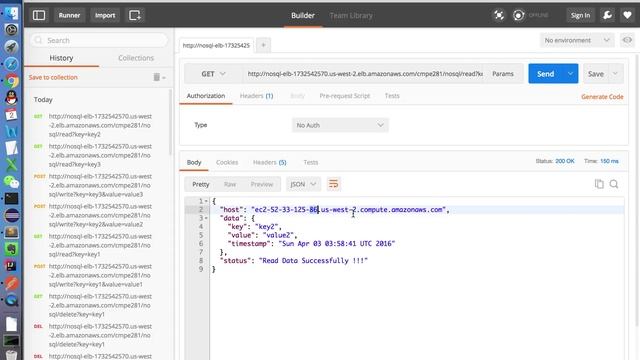Click the Interceptor satellite icon
The image size is (640, 360).
tap(499, 16)
